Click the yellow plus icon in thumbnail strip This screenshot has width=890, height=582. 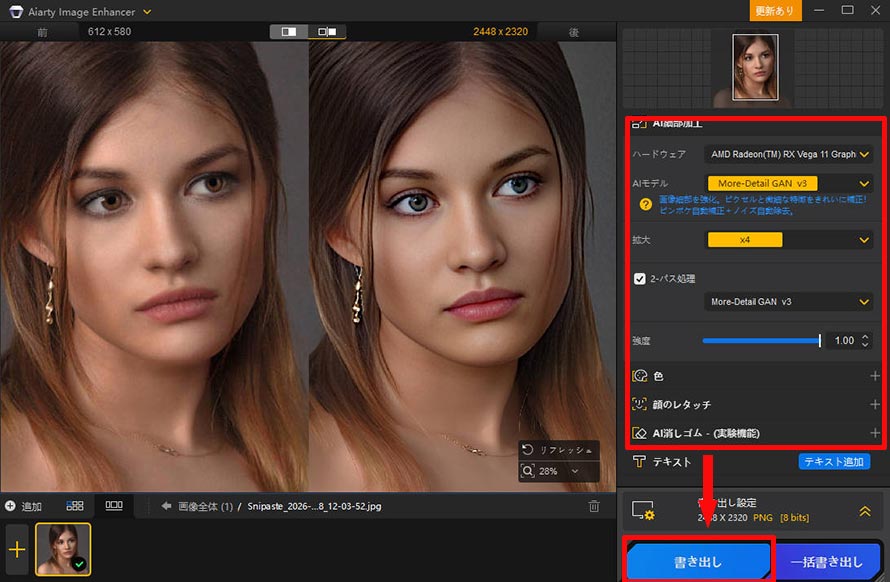coord(15,549)
